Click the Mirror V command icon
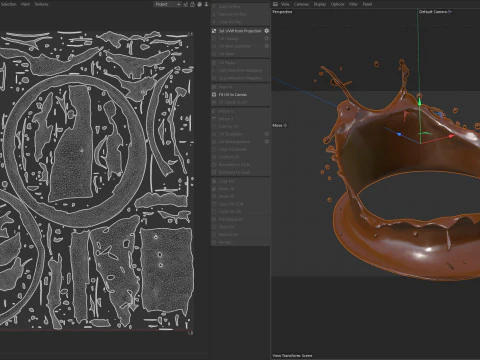The width and height of the screenshot is (480, 360). point(214,119)
